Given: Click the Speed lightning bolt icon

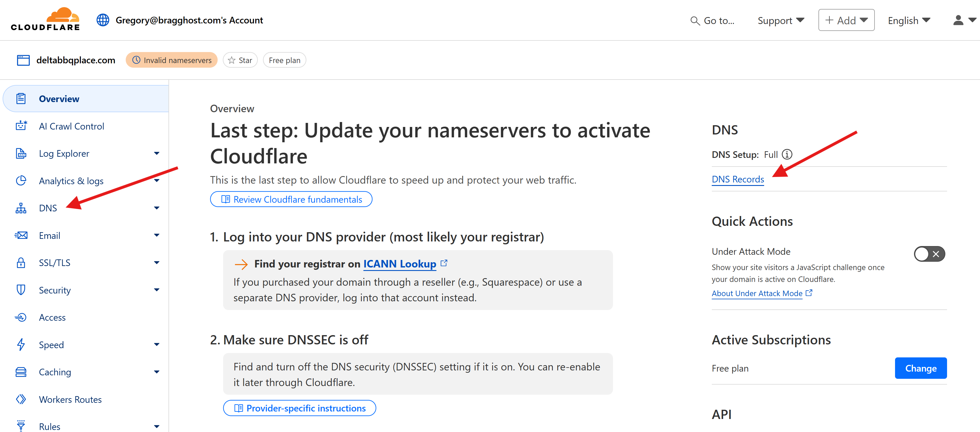Looking at the screenshot, I should [x=21, y=344].
